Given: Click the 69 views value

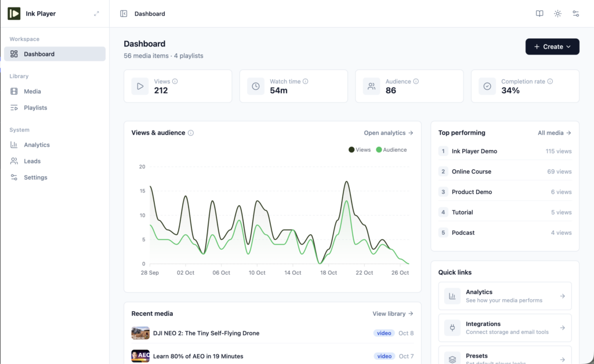Looking at the screenshot, I should pos(560,172).
